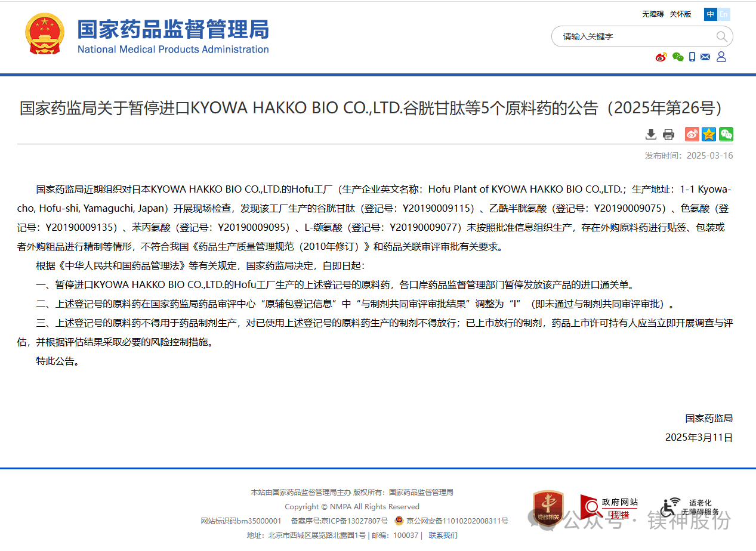Click the Weibo icon in the header

661,57
